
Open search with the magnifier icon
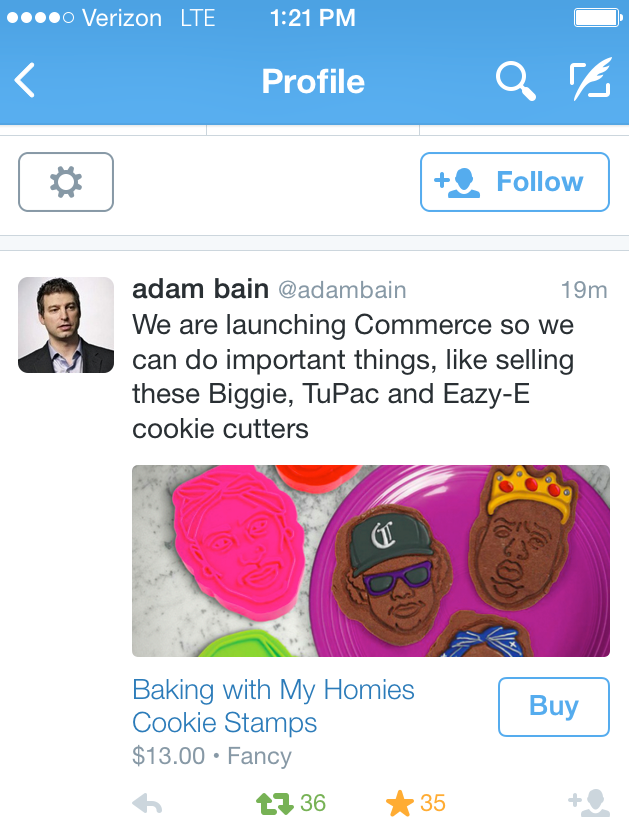[x=515, y=81]
